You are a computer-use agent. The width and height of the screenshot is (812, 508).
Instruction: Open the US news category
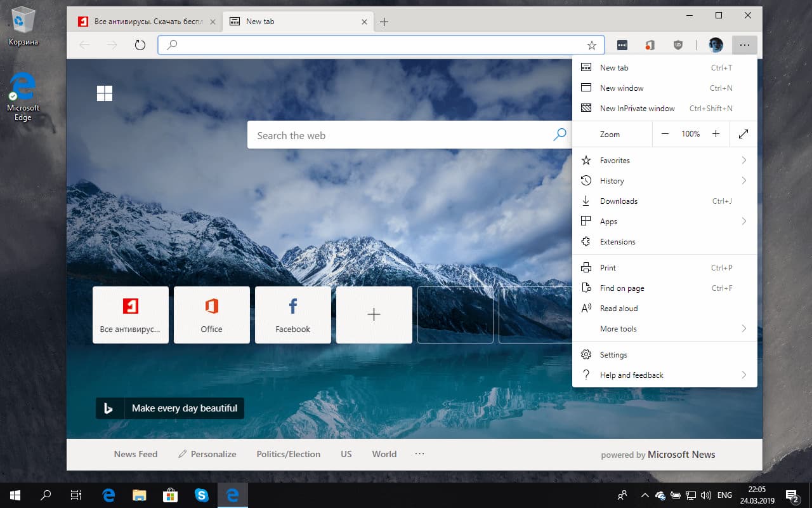(x=346, y=455)
